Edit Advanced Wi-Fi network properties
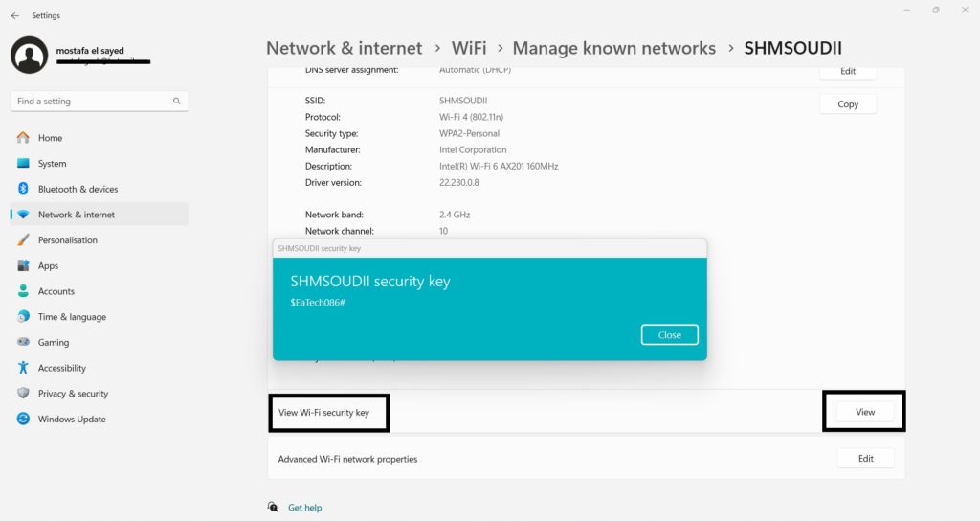Image resolution: width=980 pixels, height=522 pixels. 865,459
